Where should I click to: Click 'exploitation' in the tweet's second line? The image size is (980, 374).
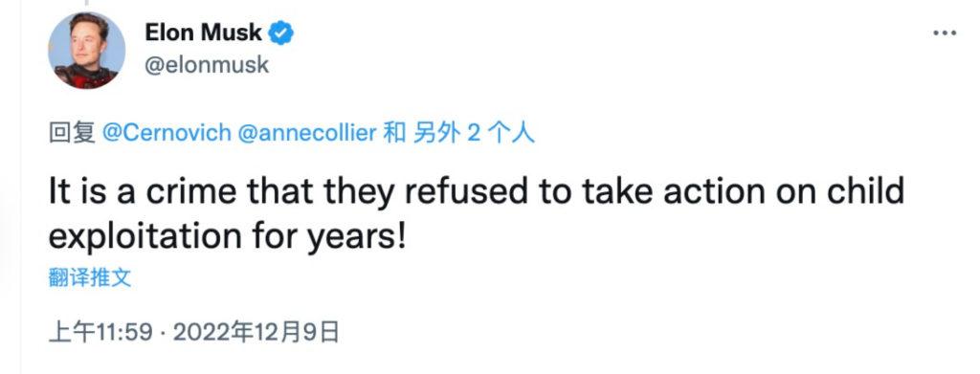(x=145, y=238)
